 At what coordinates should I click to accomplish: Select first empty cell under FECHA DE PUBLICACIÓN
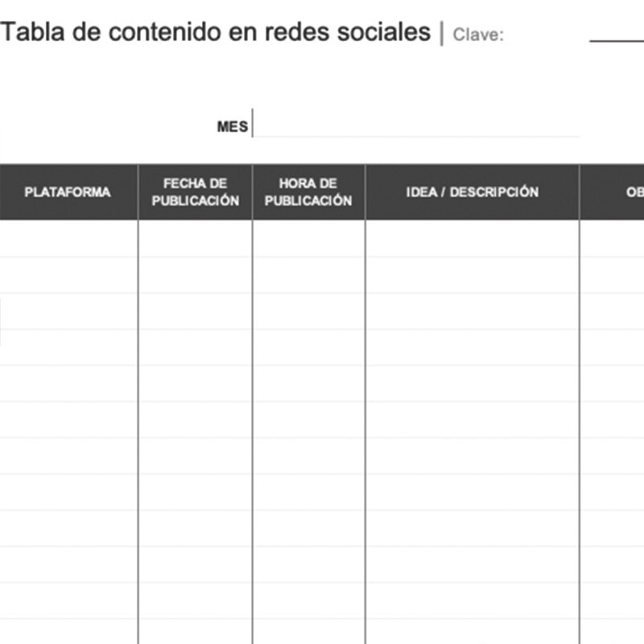coord(195,239)
